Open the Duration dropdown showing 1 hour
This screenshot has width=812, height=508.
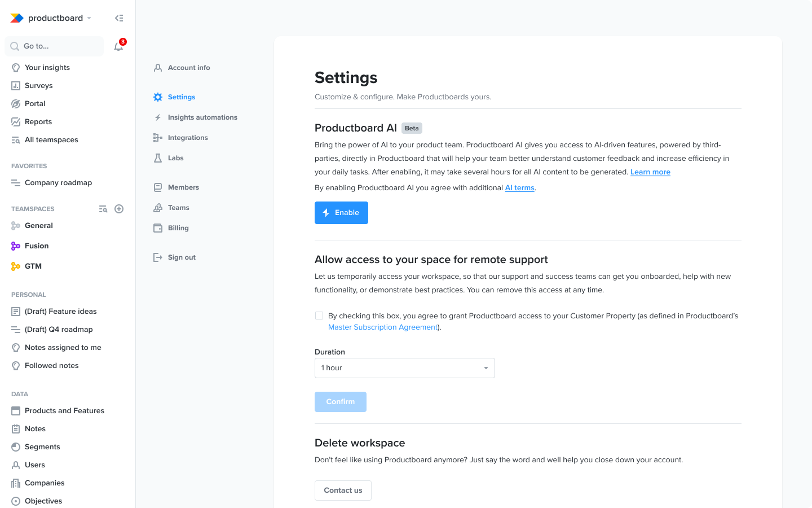(x=404, y=368)
